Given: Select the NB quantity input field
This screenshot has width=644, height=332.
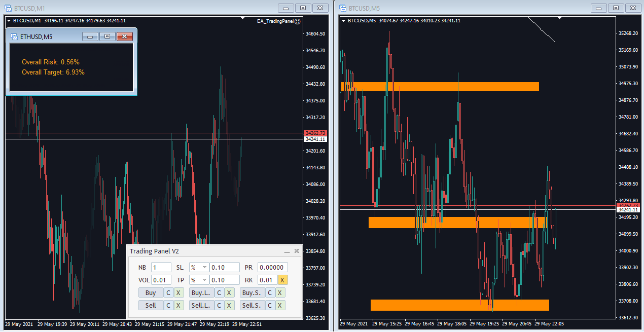Looking at the screenshot, I should [161, 267].
